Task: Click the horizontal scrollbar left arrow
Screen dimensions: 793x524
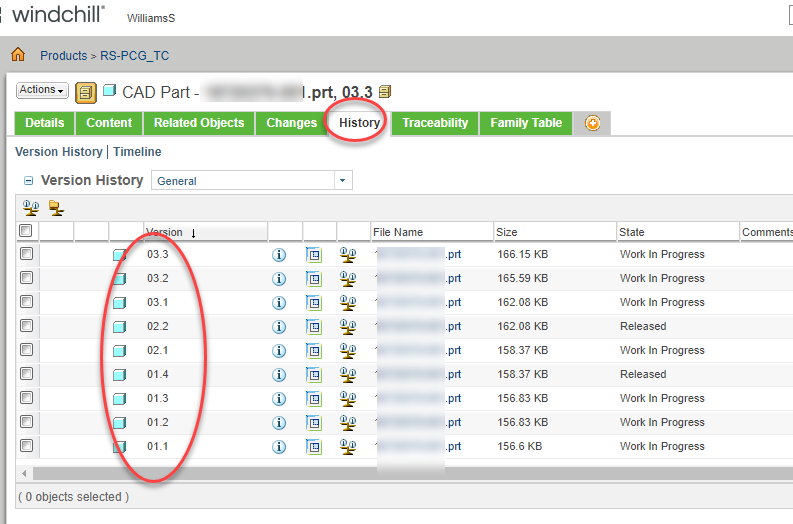Action: pos(24,473)
